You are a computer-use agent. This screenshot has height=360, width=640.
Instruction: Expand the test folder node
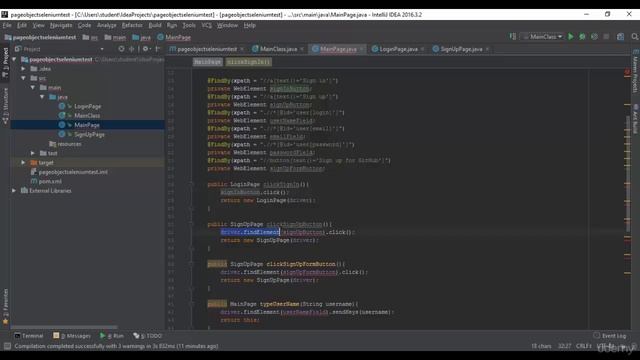click(33, 153)
